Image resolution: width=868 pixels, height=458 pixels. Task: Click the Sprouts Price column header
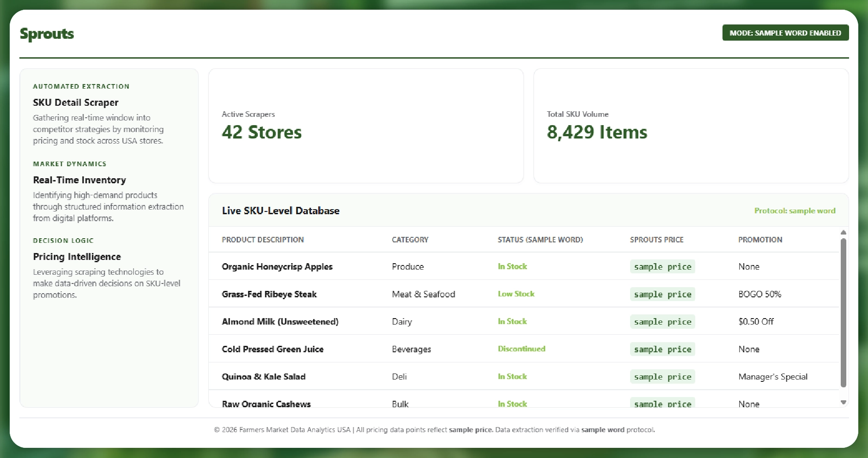click(656, 240)
